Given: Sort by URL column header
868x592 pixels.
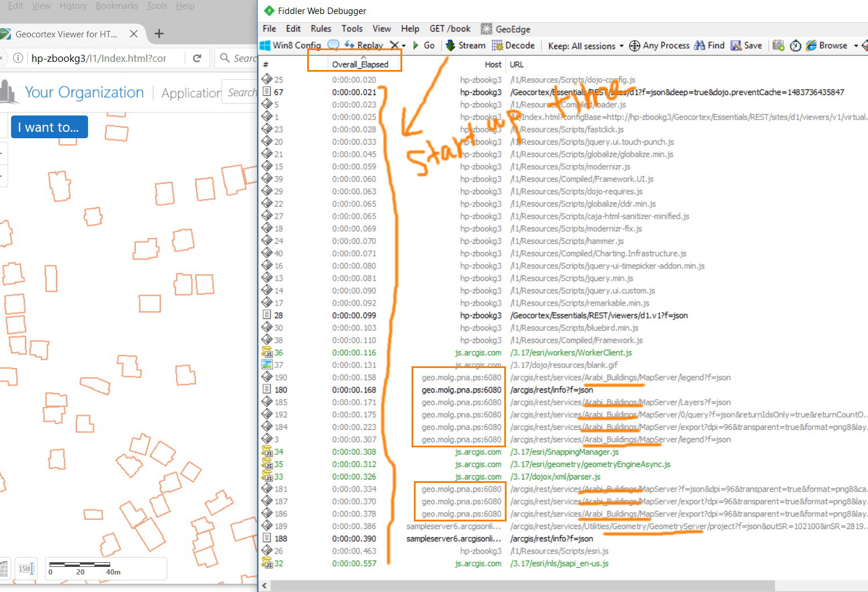Looking at the screenshot, I should [516, 65].
